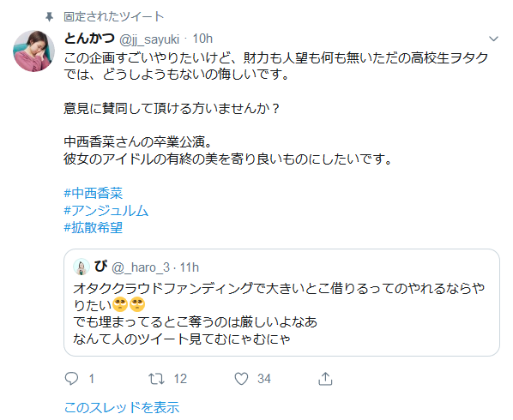Open hashtag #アンジュルム
Viewport: 513px width, 420px height.
pyautogui.click(x=106, y=211)
